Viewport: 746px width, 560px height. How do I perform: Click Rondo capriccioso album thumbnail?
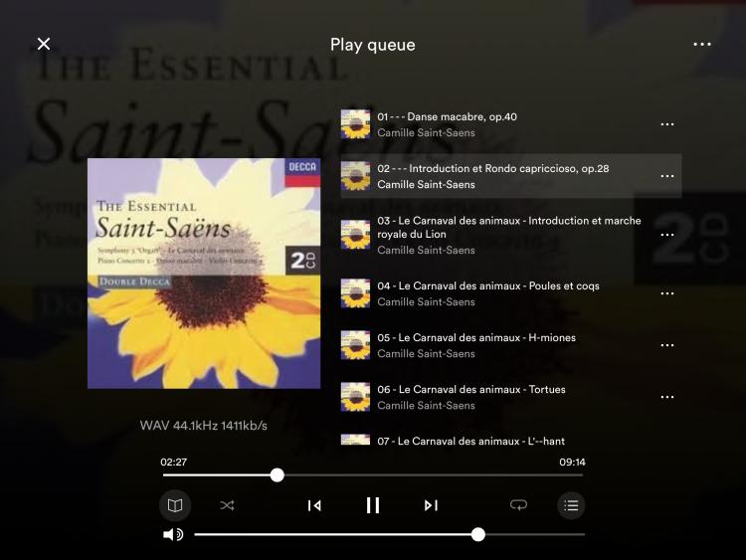(x=355, y=176)
